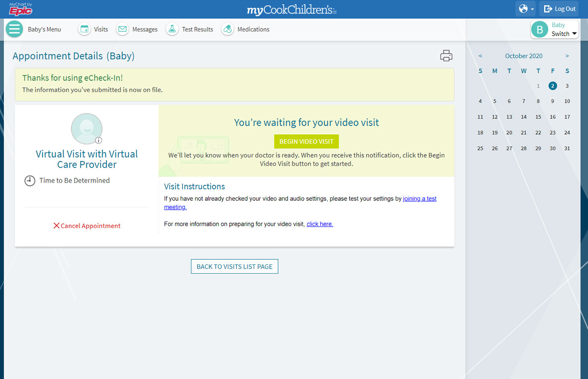This screenshot has width=588, height=379.
Task: Click the 'click here' preparation link
Action: (319, 224)
